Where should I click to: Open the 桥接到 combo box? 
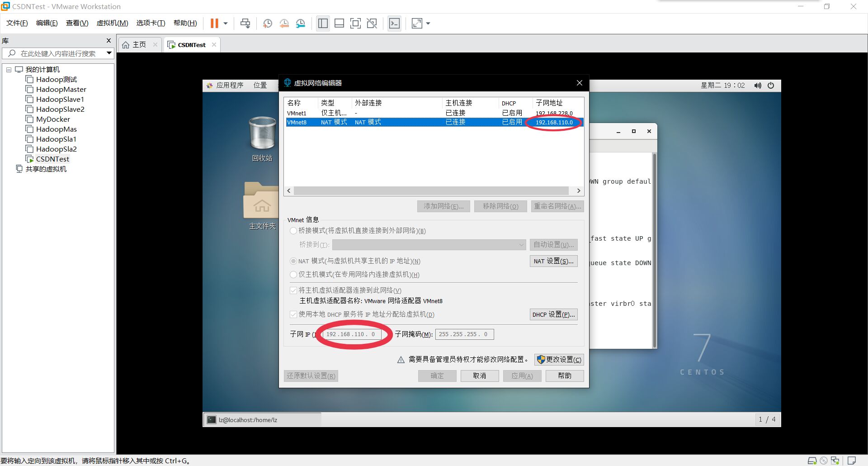429,245
